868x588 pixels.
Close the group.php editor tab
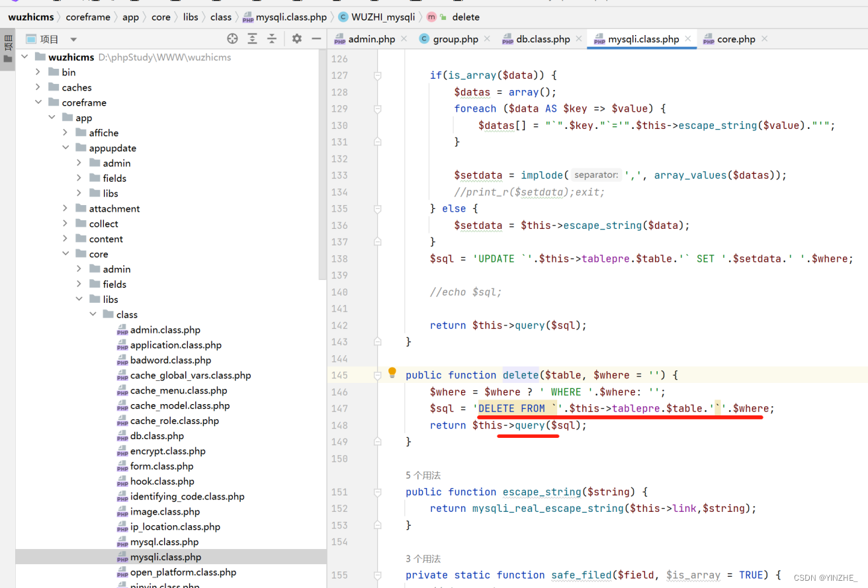tap(488, 39)
